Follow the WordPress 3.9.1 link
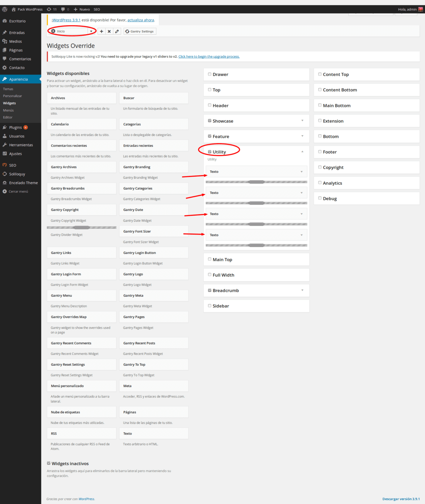425x504 pixels. tap(66, 20)
